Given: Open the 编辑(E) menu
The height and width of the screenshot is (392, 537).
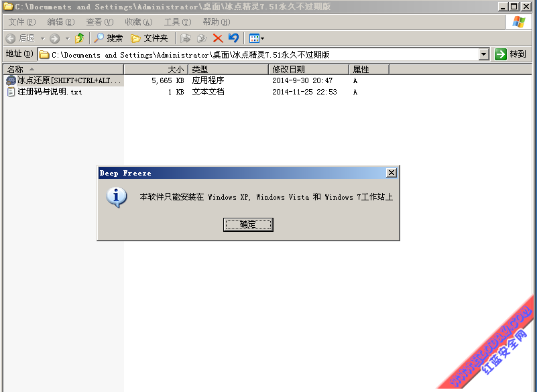Looking at the screenshot, I should coord(60,22).
